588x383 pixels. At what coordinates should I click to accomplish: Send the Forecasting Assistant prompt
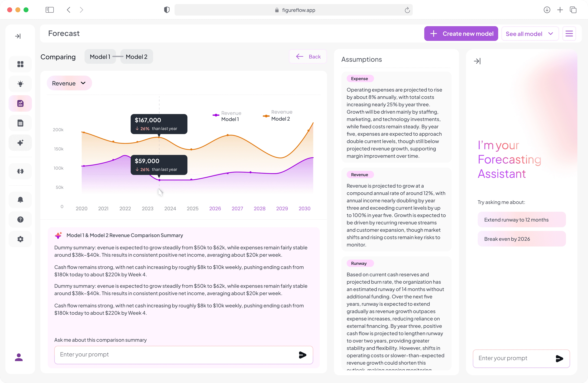pyautogui.click(x=559, y=358)
